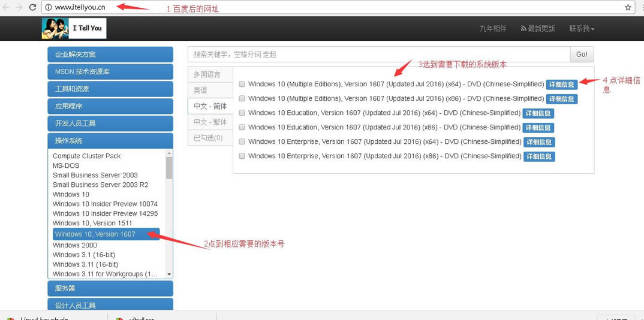644x320 pixels.
Task: Open the 最新更新 RSS link
Action: click(538, 29)
